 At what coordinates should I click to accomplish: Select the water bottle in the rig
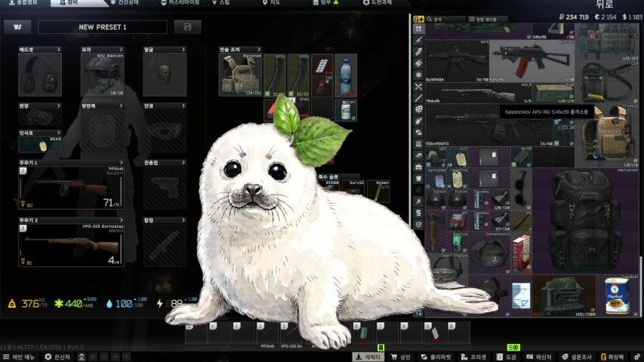(x=346, y=75)
